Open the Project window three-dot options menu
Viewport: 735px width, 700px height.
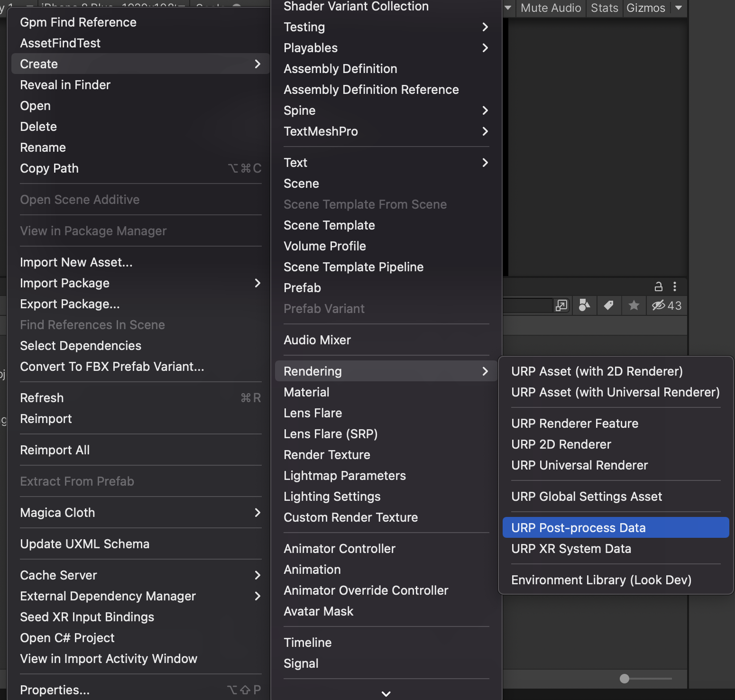click(674, 286)
